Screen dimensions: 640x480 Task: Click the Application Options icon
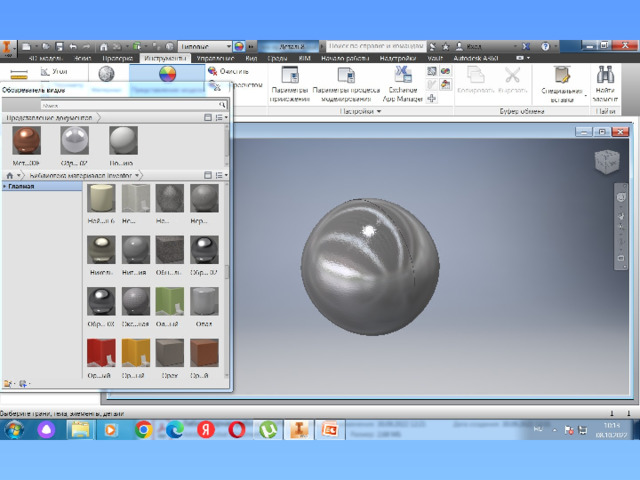coord(290,75)
